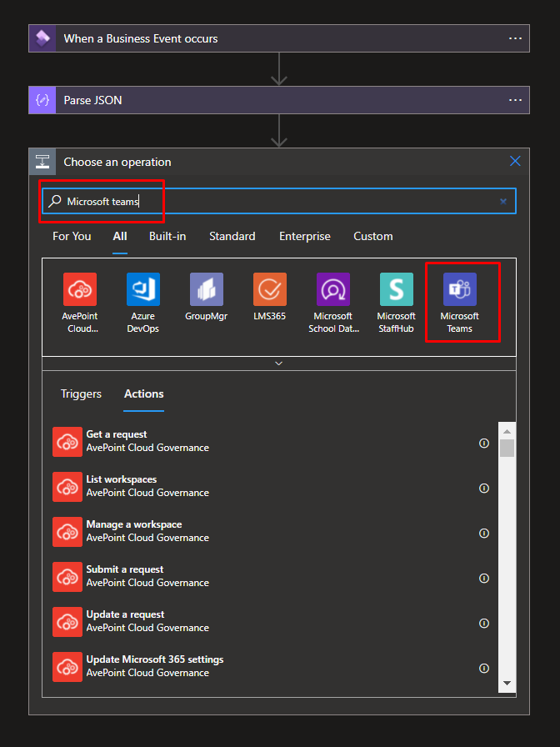Viewport: 560px width, 747px height.
Task: Switch to the All tab
Action: pos(120,236)
